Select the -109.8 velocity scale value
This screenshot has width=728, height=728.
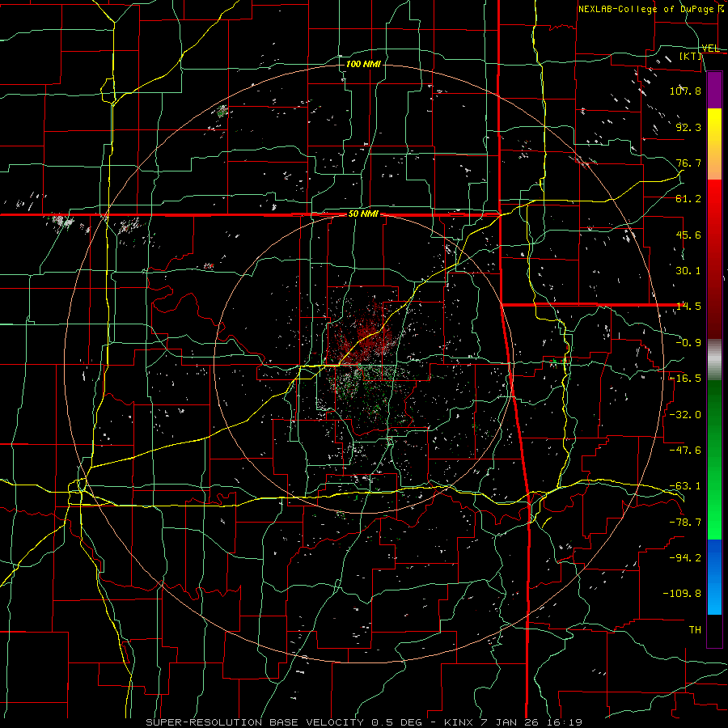tap(682, 594)
